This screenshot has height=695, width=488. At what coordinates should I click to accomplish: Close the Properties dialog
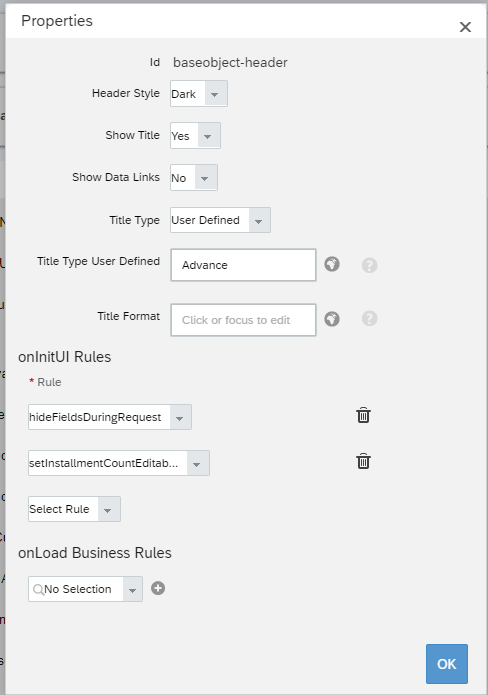[x=465, y=27]
